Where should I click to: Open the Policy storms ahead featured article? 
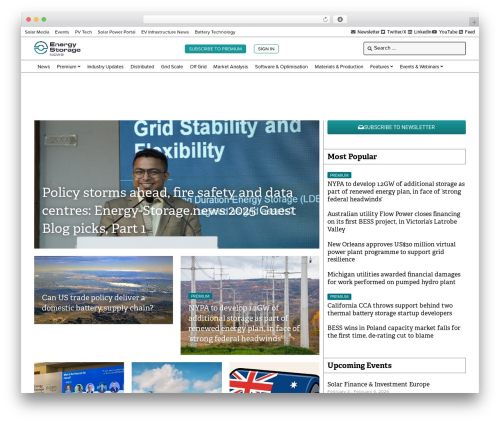176,184
